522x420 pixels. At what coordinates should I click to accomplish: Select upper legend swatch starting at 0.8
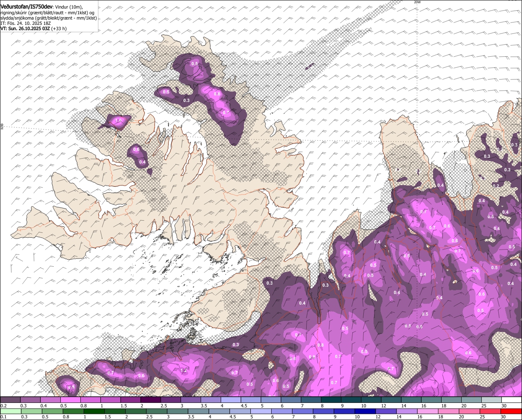(x=90, y=400)
